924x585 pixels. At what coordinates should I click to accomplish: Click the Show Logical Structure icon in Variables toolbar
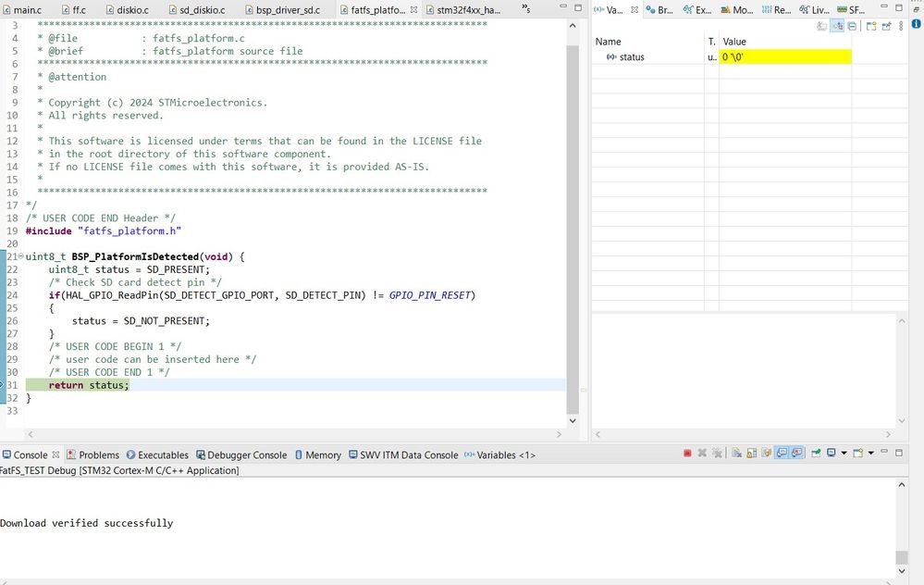click(838, 26)
